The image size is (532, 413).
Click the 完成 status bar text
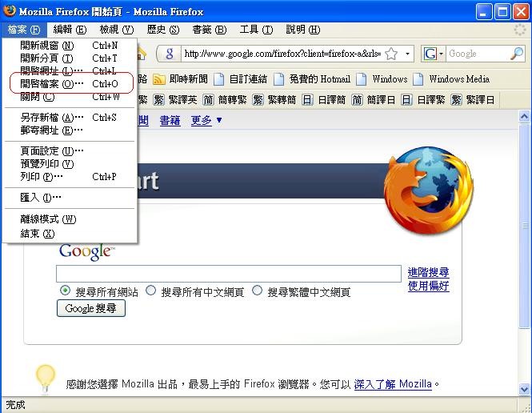click(x=16, y=405)
